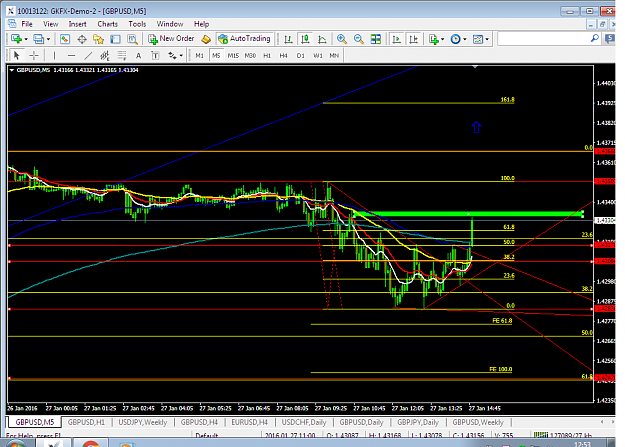Open the Indicators list icon

tap(433, 39)
